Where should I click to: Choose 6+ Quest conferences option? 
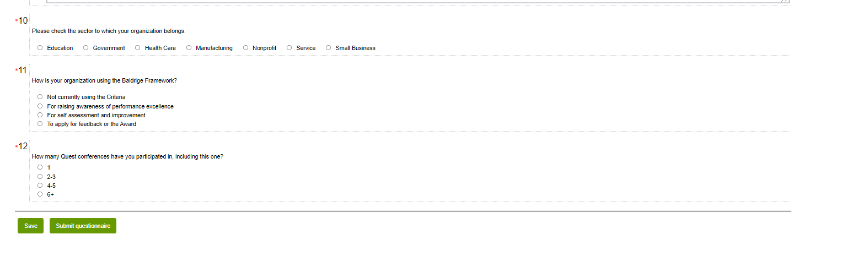[40, 194]
